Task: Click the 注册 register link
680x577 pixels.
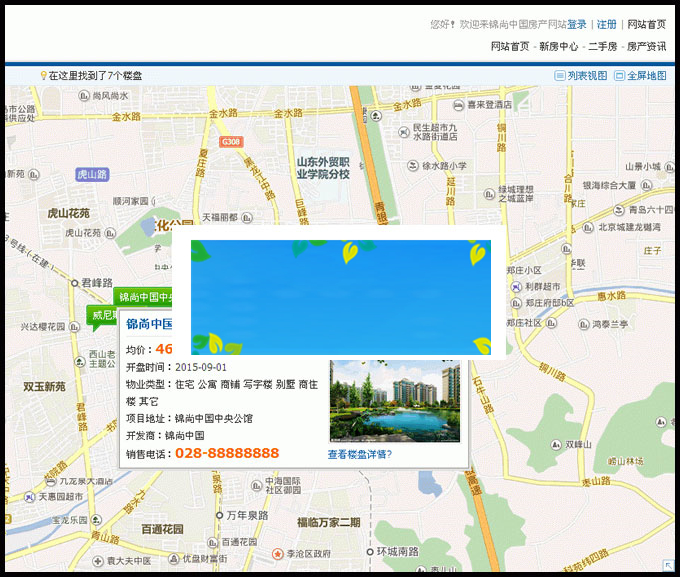Action: 607,24
